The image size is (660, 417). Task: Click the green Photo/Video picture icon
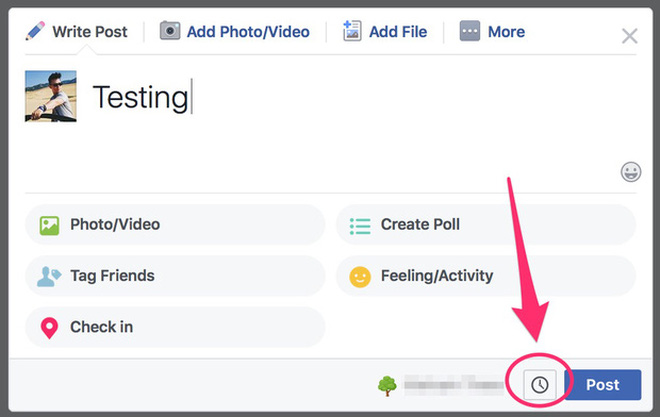coord(49,225)
